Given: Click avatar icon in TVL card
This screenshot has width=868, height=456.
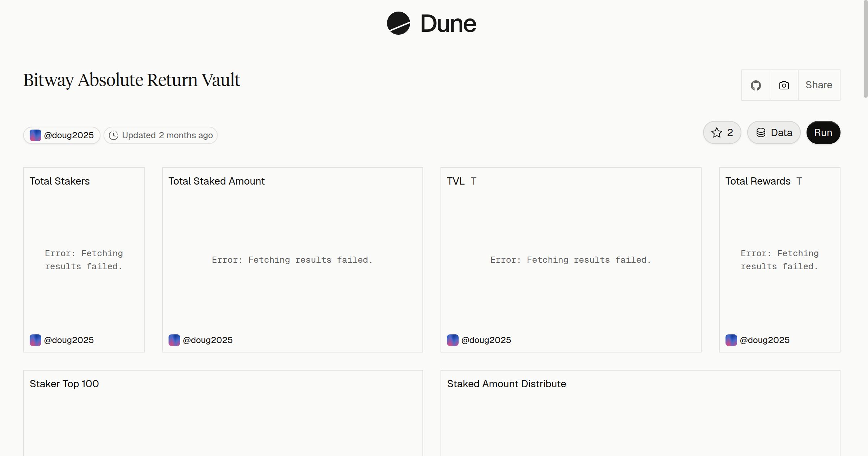Looking at the screenshot, I should point(453,340).
